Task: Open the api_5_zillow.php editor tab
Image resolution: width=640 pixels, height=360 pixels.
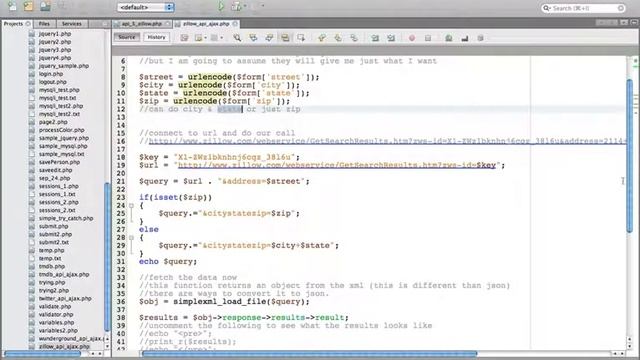Action: [x=142, y=24]
